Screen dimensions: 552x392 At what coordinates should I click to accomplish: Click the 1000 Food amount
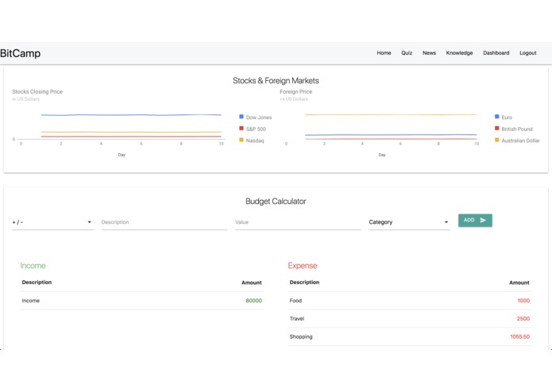(523, 301)
